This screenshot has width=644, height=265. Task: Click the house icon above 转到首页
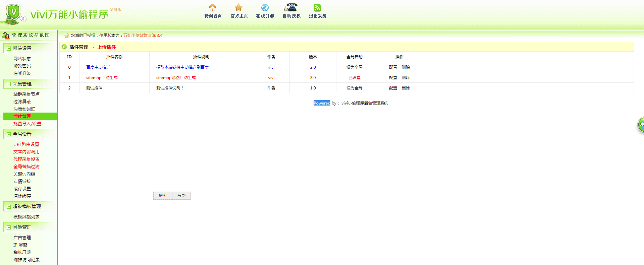click(x=212, y=7)
